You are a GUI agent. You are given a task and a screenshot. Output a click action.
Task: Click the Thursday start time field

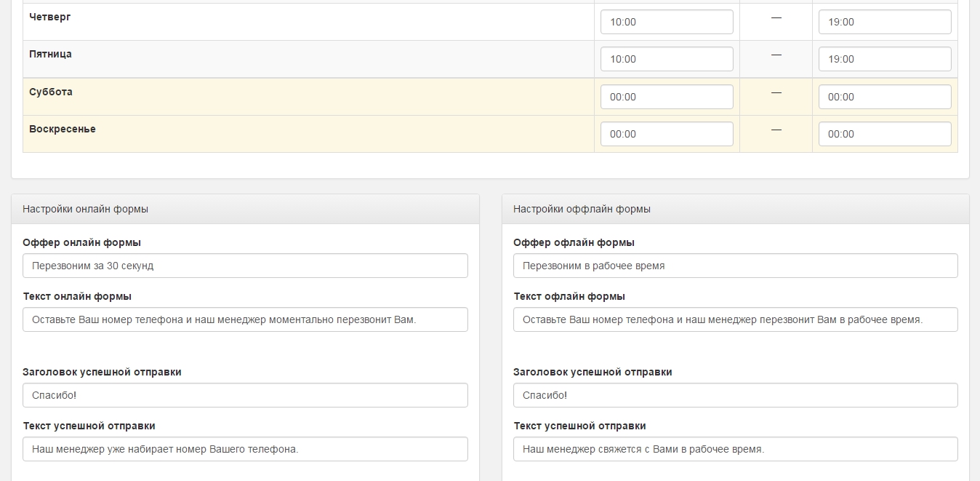667,22
